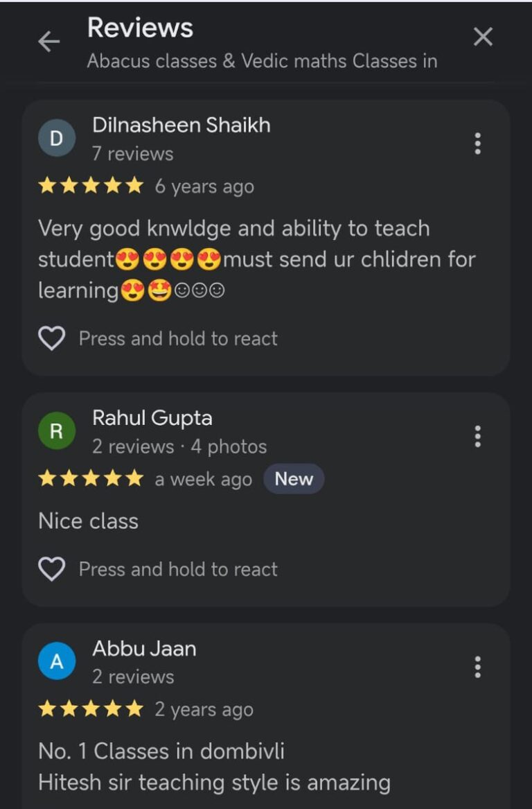Open Abbu Jaan's reviewer name link
Screen dimensions: 532x809
(x=144, y=649)
